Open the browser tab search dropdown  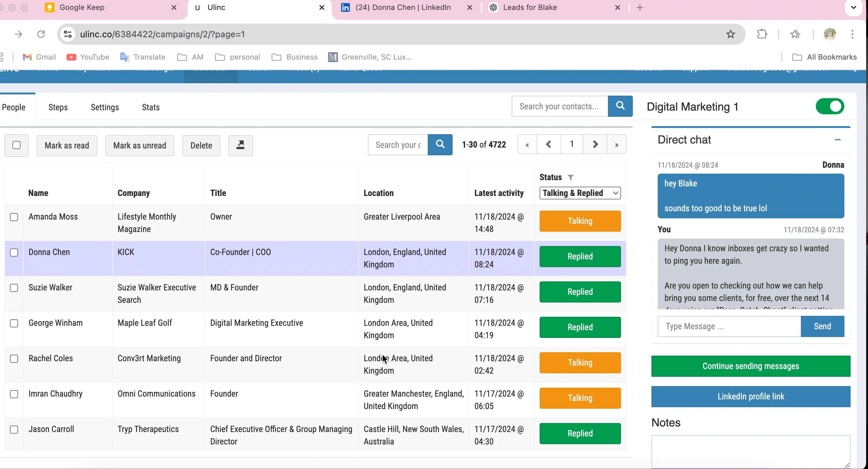click(853, 7)
